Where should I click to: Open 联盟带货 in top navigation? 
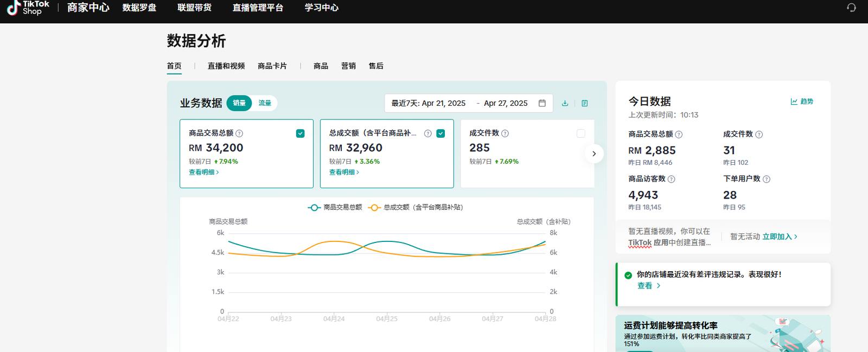click(194, 8)
